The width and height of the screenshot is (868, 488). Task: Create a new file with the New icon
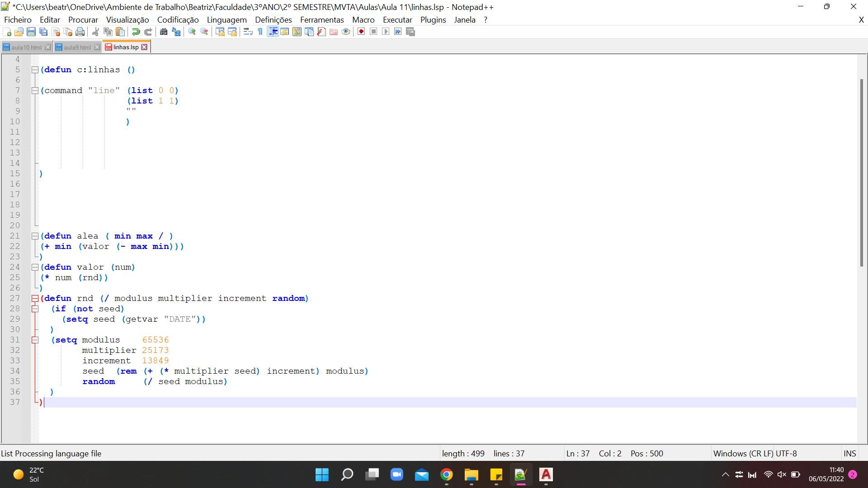point(7,32)
